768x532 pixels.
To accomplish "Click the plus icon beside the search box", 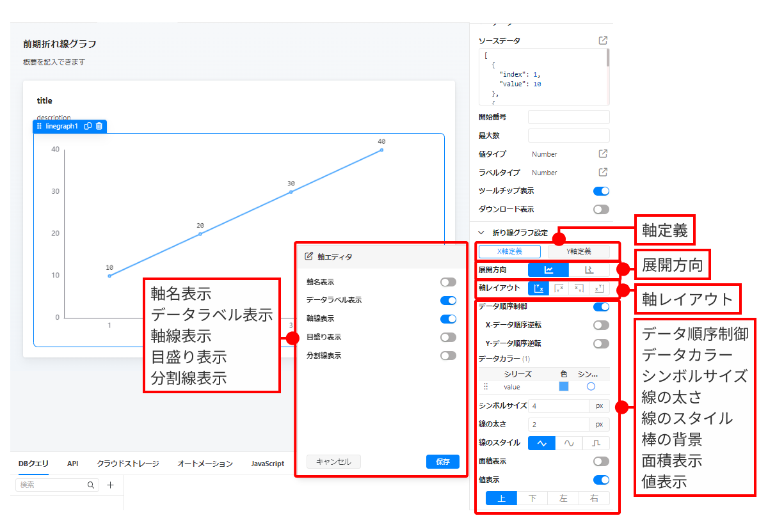I will coord(110,485).
